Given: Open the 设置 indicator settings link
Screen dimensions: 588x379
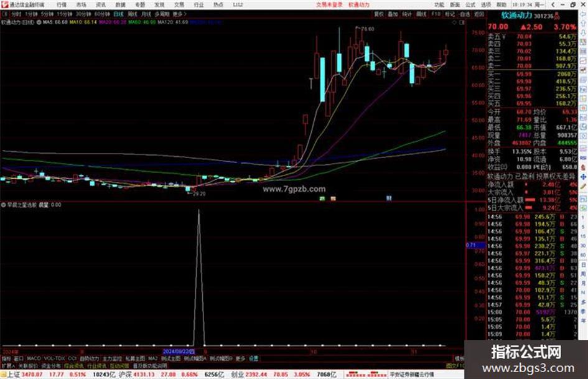Looking at the screenshot, I should click(x=253, y=358).
